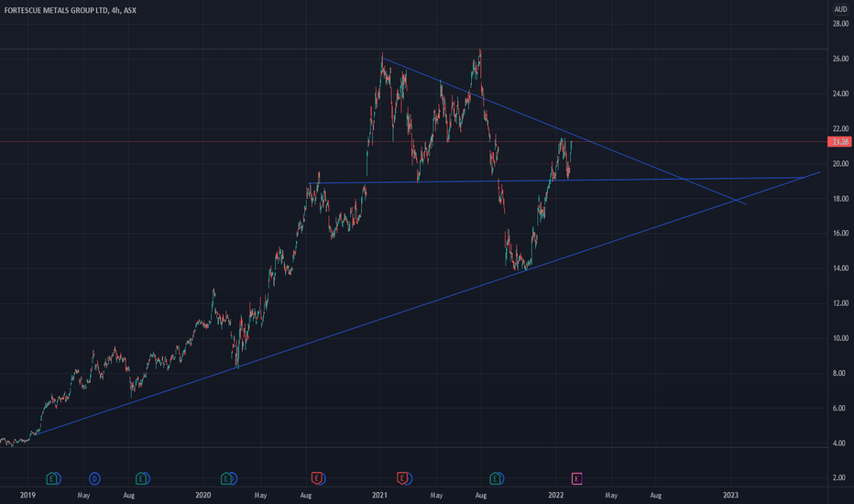This screenshot has width=854, height=504.
Task: Click the 24.00 price axis label
Action: coord(840,93)
